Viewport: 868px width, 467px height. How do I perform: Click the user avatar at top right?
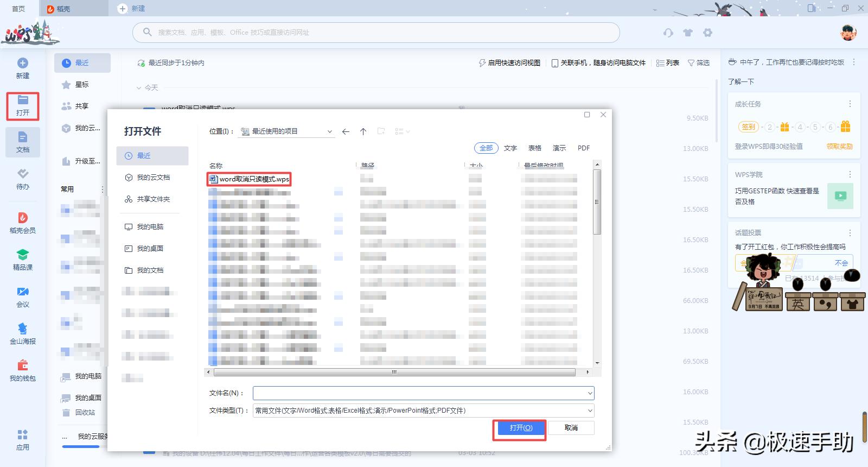848,33
